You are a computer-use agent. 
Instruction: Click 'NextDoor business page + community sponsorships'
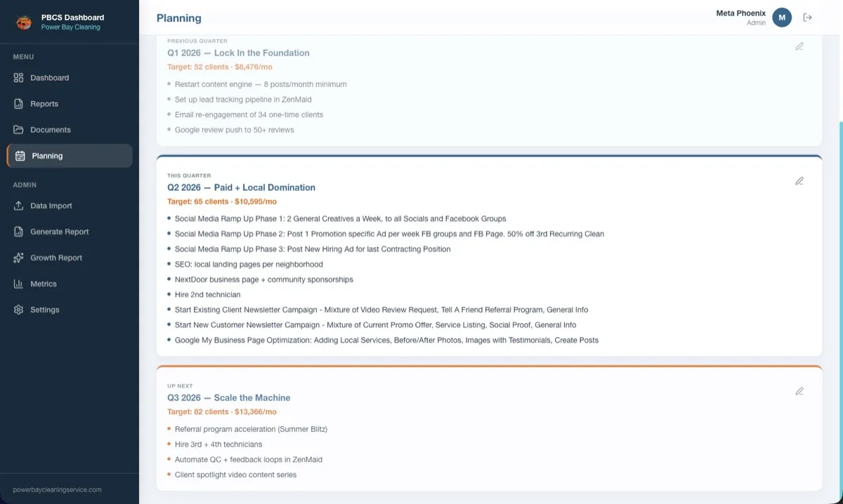tap(263, 279)
